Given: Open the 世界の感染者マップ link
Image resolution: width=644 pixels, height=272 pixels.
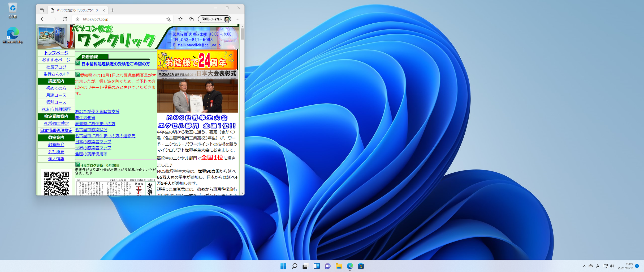Looking at the screenshot, I should [93, 148].
